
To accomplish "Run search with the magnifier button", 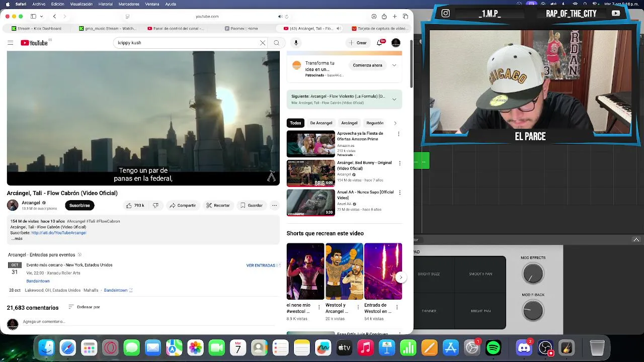I will [277, 43].
